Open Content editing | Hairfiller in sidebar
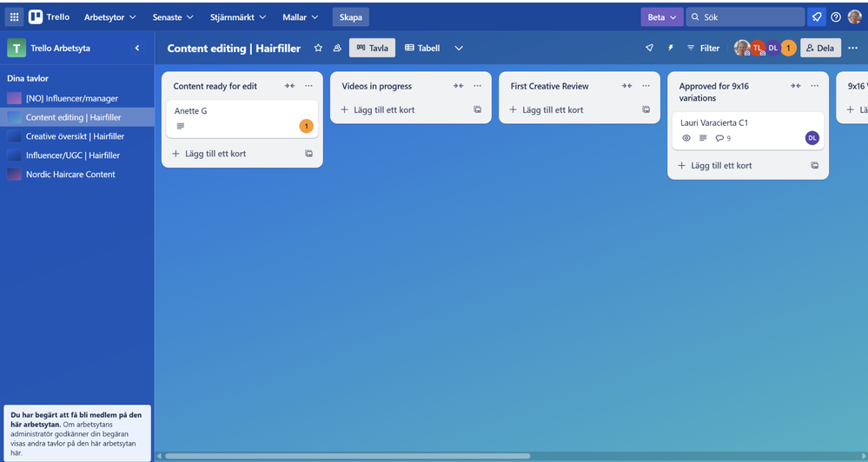Viewport: 868px width, 462px height. [77, 117]
